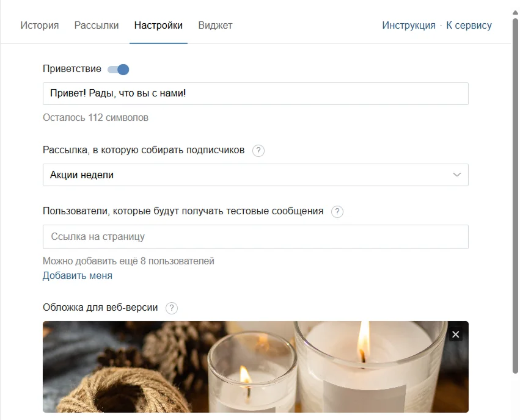
Task: Click the vertical scrollbar thumb
Action: (x=515, y=195)
